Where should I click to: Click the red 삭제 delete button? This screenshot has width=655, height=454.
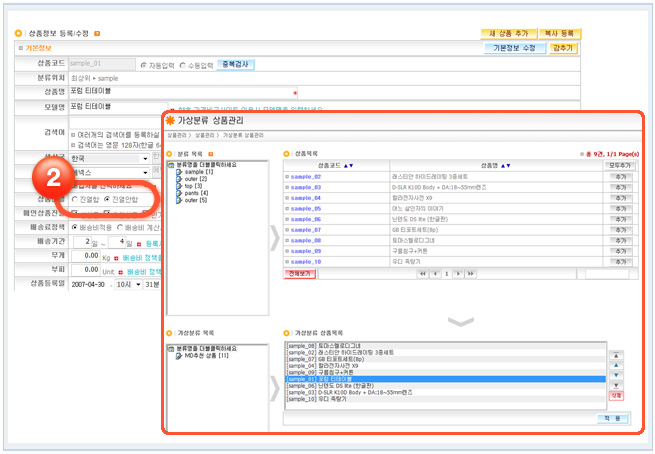coord(615,395)
